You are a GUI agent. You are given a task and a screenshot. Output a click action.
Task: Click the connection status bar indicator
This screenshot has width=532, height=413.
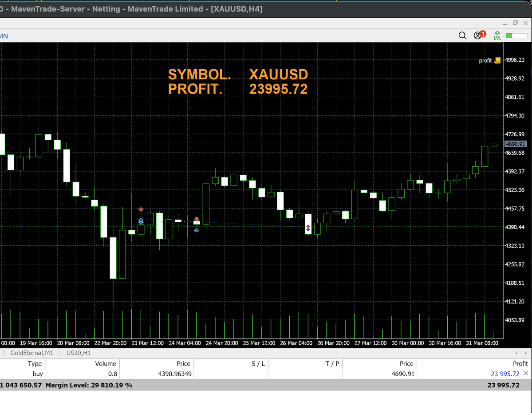pyautogui.click(x=516, y=35)
